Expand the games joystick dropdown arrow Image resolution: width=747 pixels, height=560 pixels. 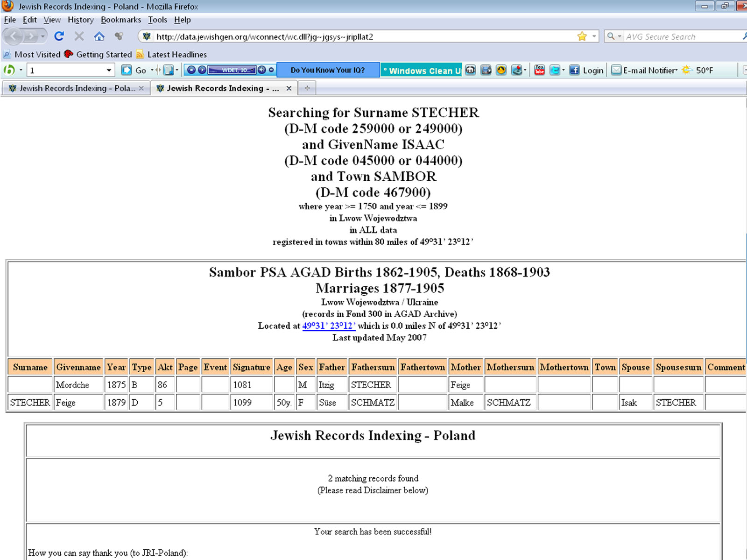(525, 70)
